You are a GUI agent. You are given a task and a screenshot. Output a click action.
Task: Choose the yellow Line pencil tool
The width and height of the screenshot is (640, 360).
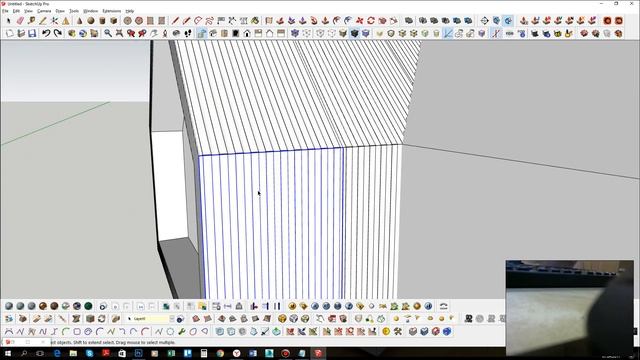pos(43,20)
